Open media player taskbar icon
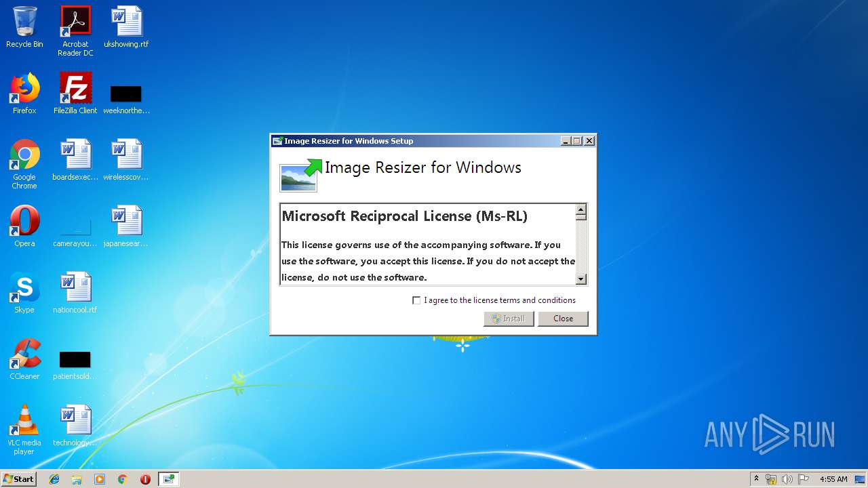Image resolution: width=868 pixels, height=488 pixels. click(100, 479)
